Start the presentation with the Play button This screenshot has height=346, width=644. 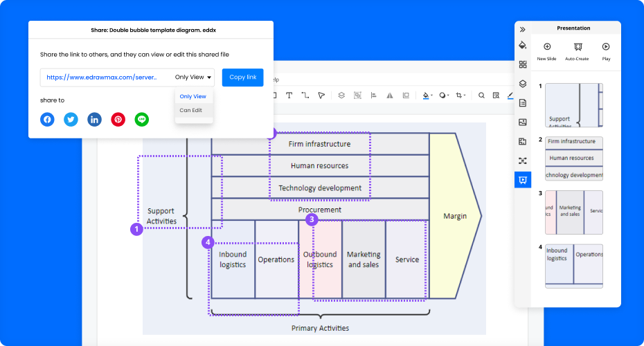point(606,47)
